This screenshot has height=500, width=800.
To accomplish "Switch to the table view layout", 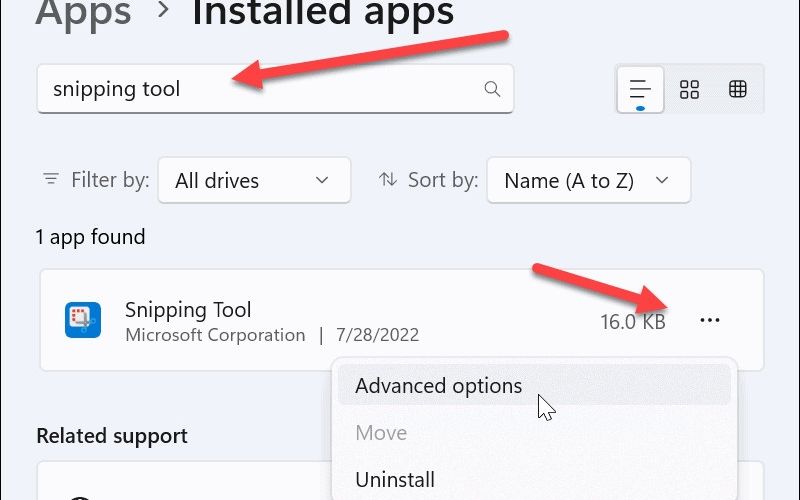I will [x=738, y=89].
